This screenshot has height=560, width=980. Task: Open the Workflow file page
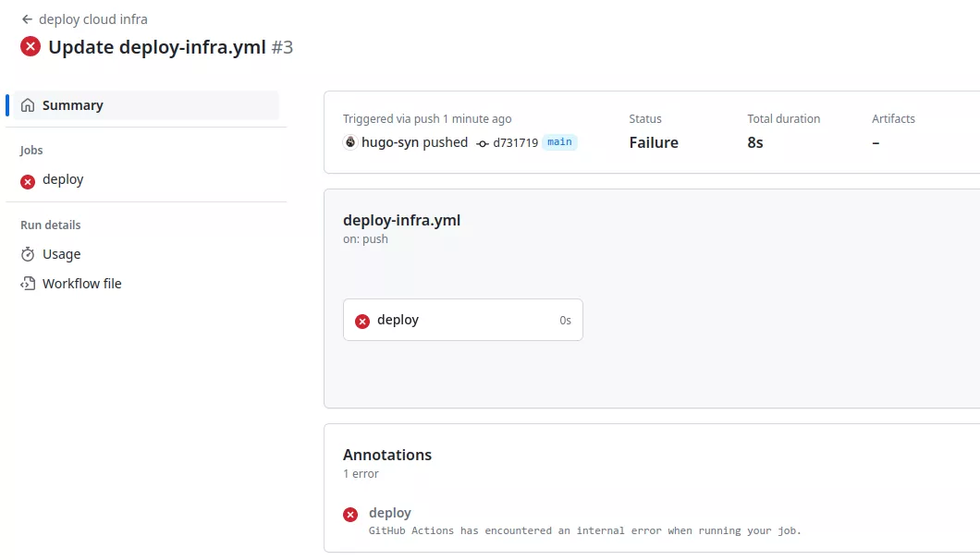pos(82,284)
